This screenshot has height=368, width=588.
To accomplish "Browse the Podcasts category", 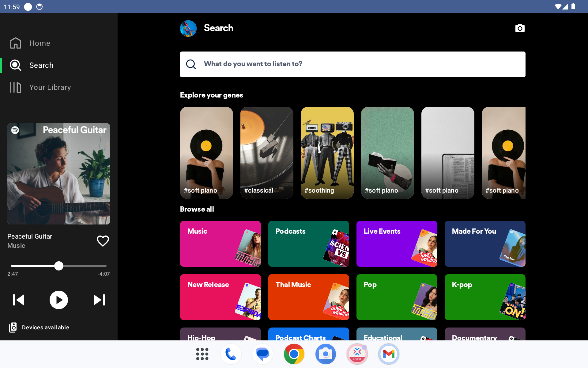I will tap(308, 244).
